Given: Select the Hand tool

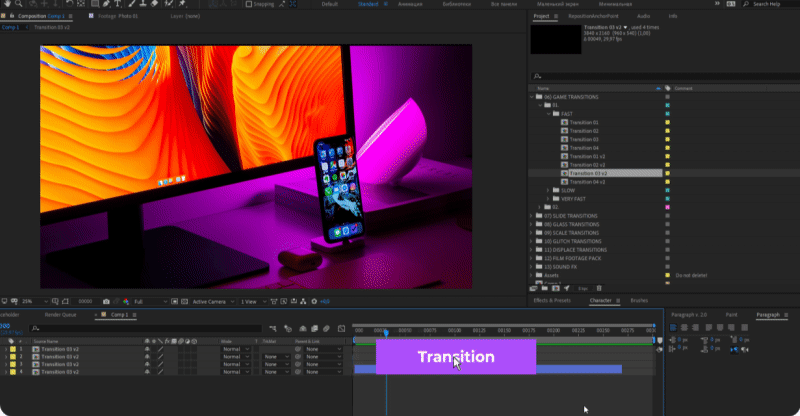Looking at the screenshot, I should (8, 4).
